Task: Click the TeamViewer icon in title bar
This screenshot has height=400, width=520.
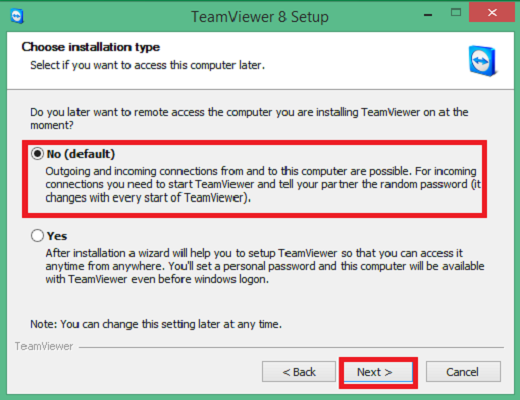Action: 17,16
